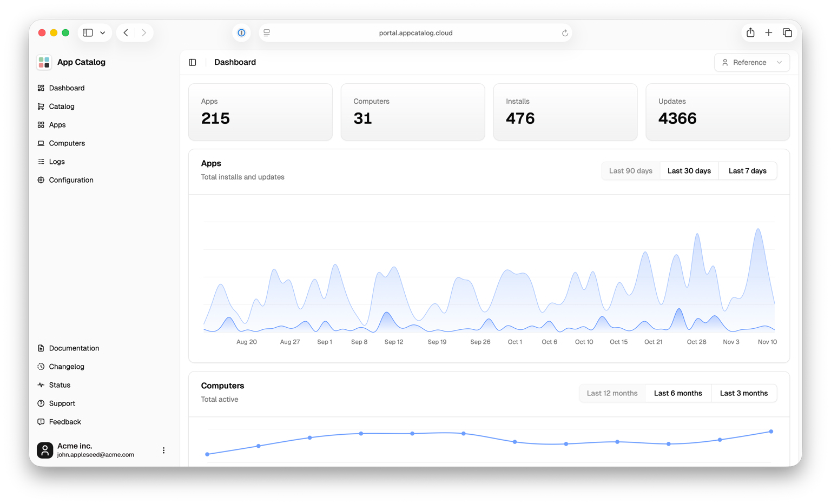Screen dimensions: 831x504
Task: Click the Changelog history icon
Action: pyautogui.click(x=41, y=367)
